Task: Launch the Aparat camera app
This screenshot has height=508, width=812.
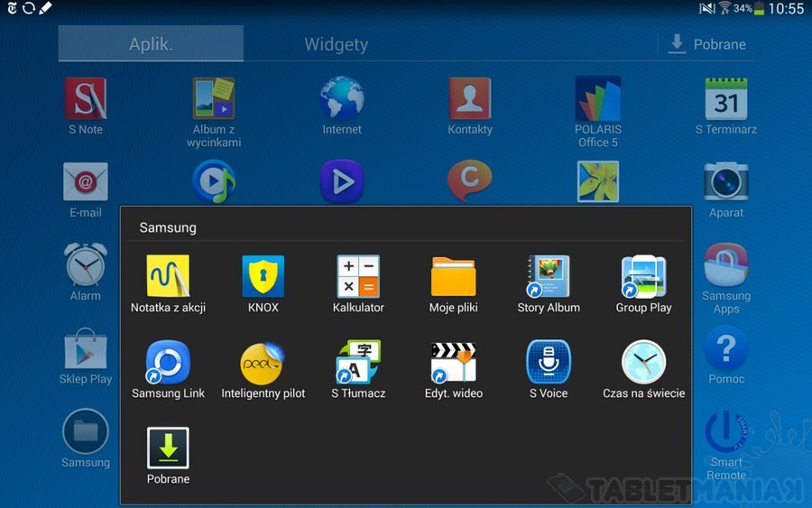Action: click(x=726, y=181)
